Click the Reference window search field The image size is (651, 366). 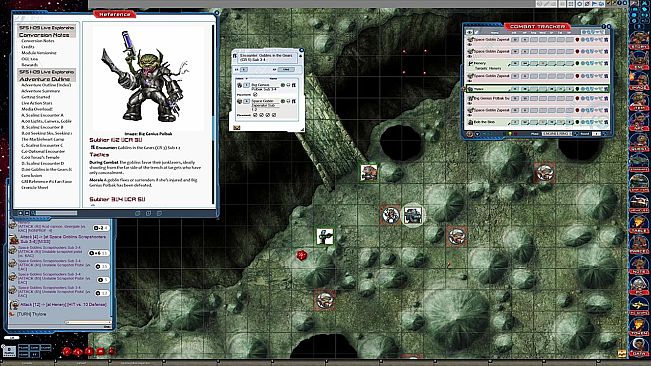[x=55, y=213]
